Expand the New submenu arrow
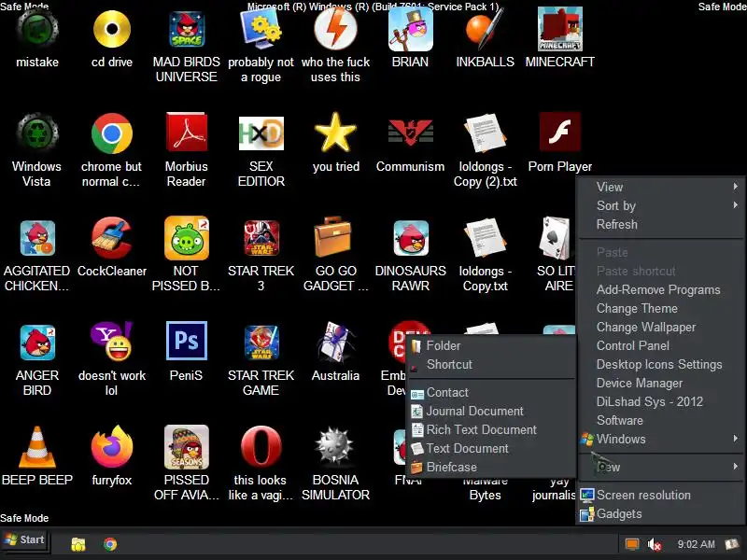This screenshot has height=560, width=747. click(x=736, y=467)
